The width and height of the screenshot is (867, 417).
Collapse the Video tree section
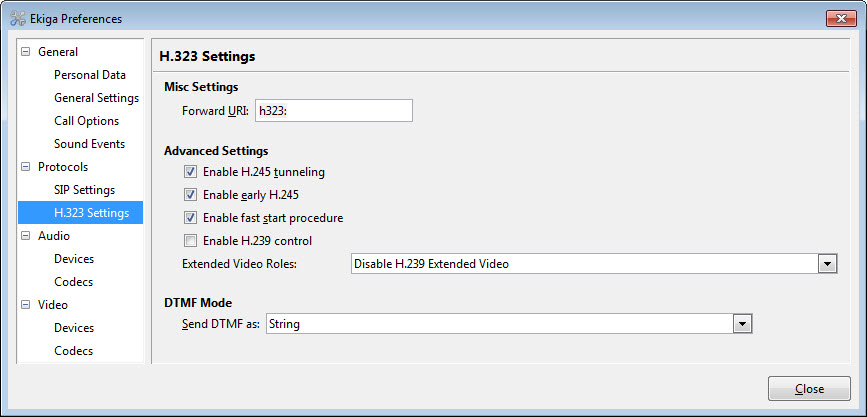pos(25,305)
